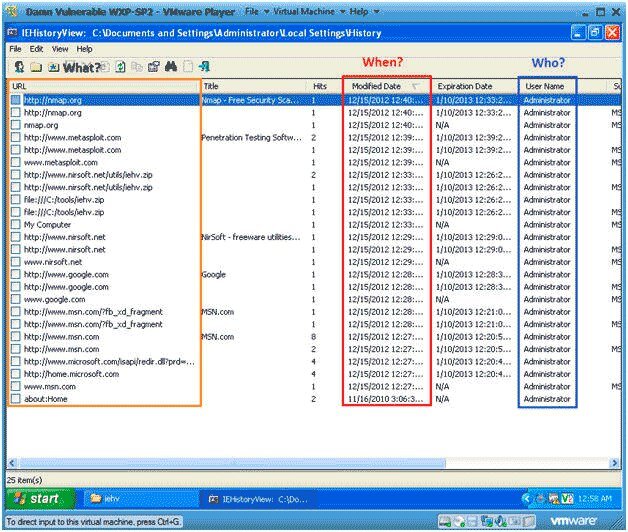Click the Windows start button
628x532 pixels.
coord(40,499)
